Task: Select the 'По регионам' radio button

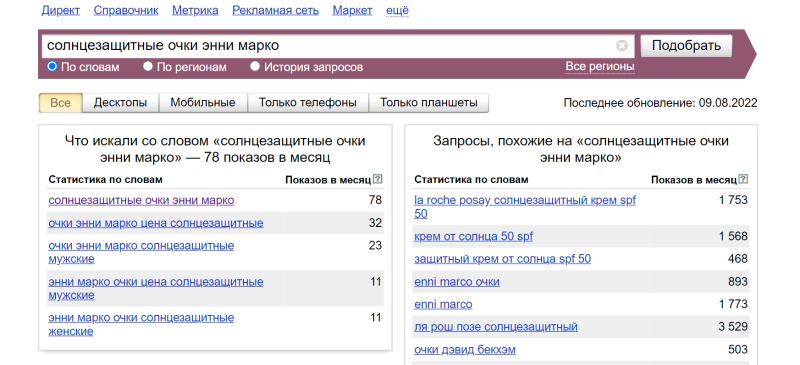Action: coord(148,66)
